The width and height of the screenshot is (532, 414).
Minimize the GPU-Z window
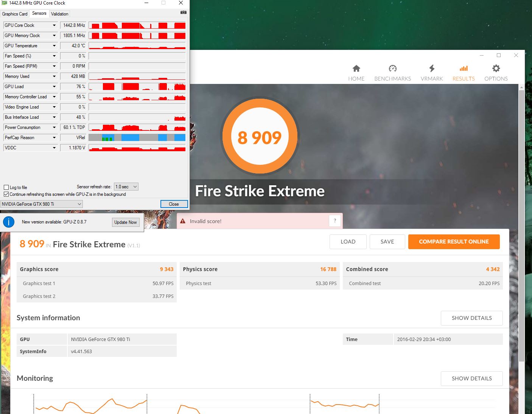(x=147, y=3)
